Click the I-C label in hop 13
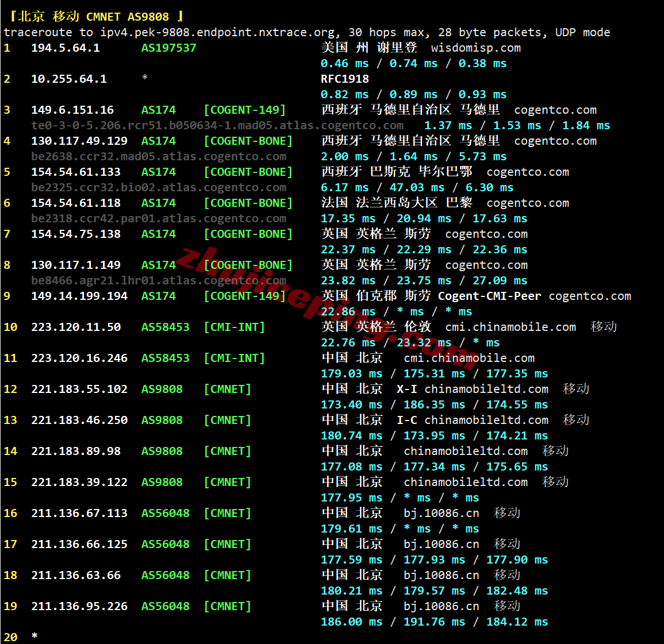Image resolution: width=664 pixels, height=644 pixels. [407, 420]
